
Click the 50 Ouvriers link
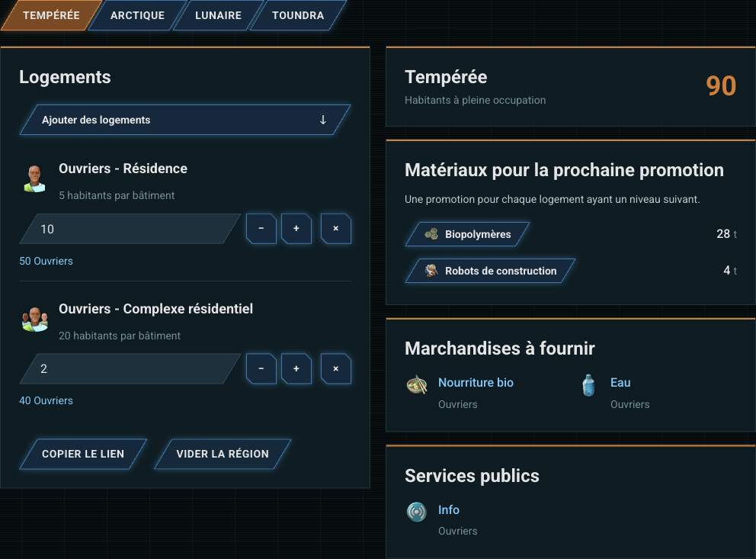(x=46, y=261)
